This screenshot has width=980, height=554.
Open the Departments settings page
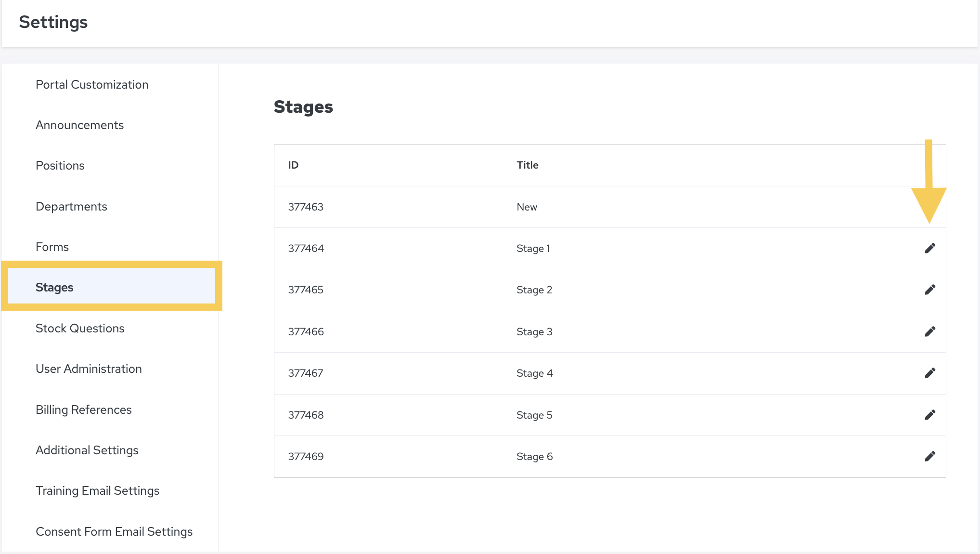[x=71, y=207]
